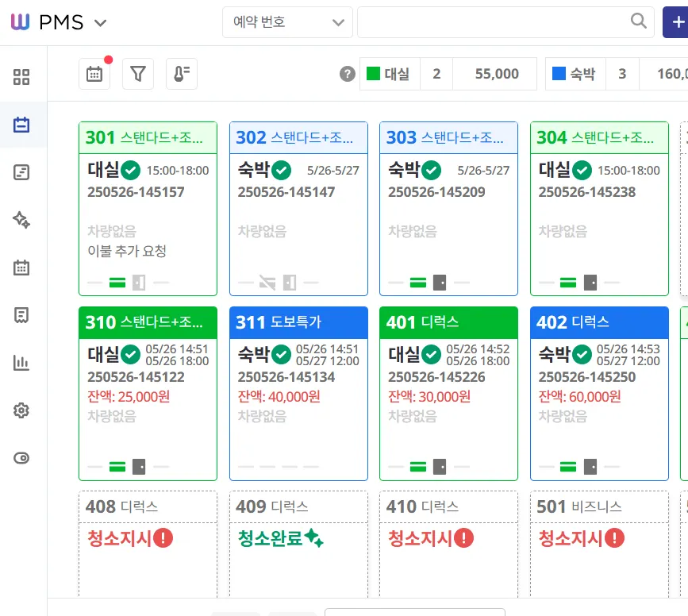Click the PMS logo icon

pos(20,21)
